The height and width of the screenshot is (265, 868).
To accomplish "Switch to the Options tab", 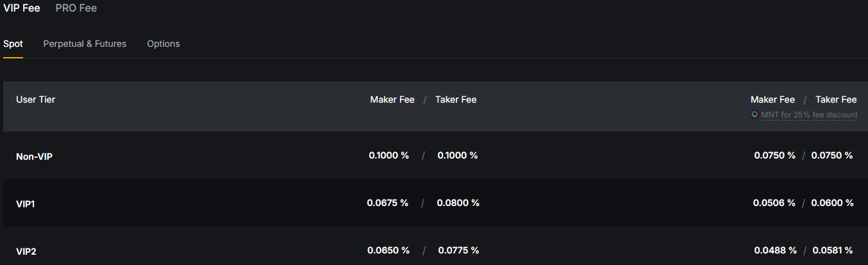I will 163,44.
